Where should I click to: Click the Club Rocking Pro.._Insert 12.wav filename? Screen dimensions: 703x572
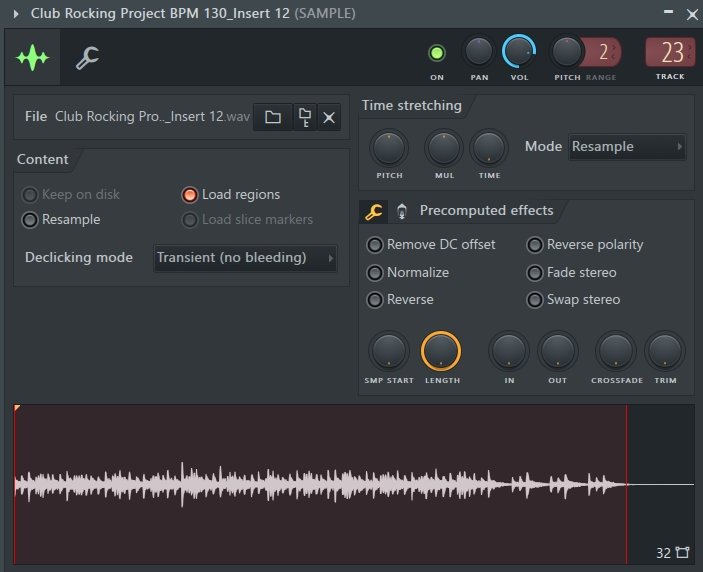point(152,117)
